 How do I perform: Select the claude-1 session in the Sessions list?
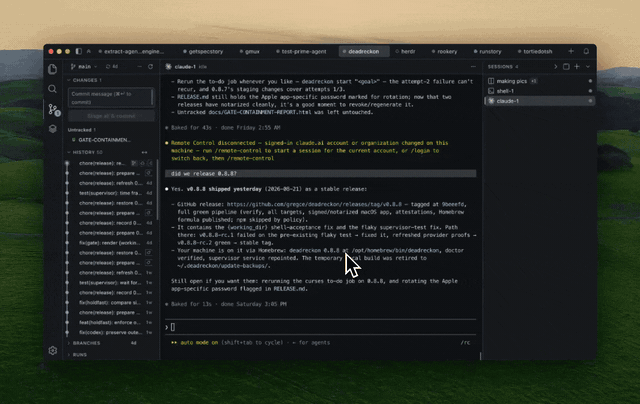(x=539, y=101)
